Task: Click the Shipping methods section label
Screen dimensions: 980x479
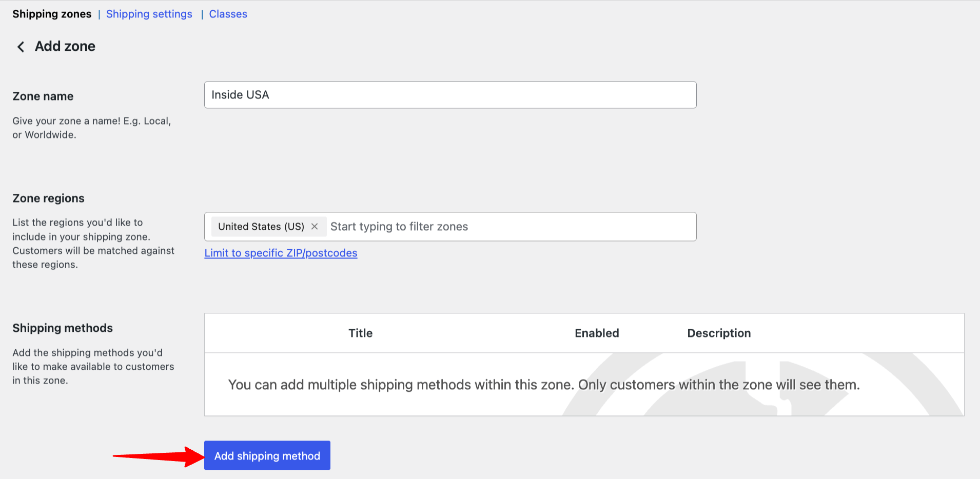Action: 63,328
